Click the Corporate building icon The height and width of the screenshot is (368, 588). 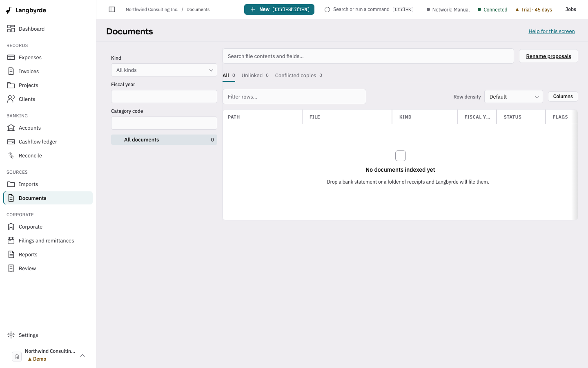(11, 227)
